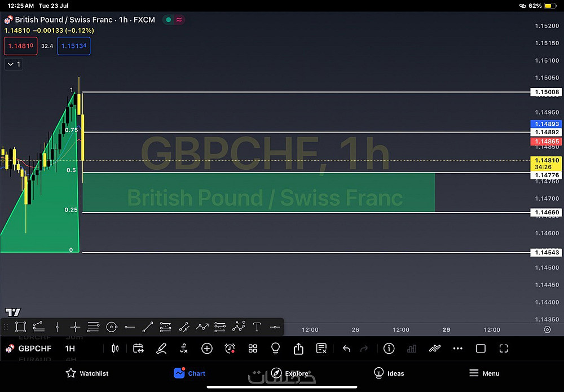Undo the last action
Viewport: 564px width, 392px height.
click(346, 349)
